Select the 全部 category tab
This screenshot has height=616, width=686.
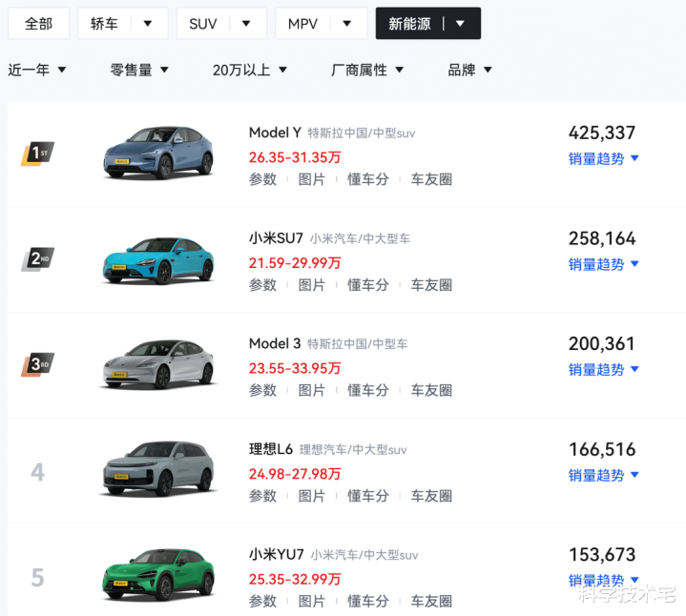39,24
